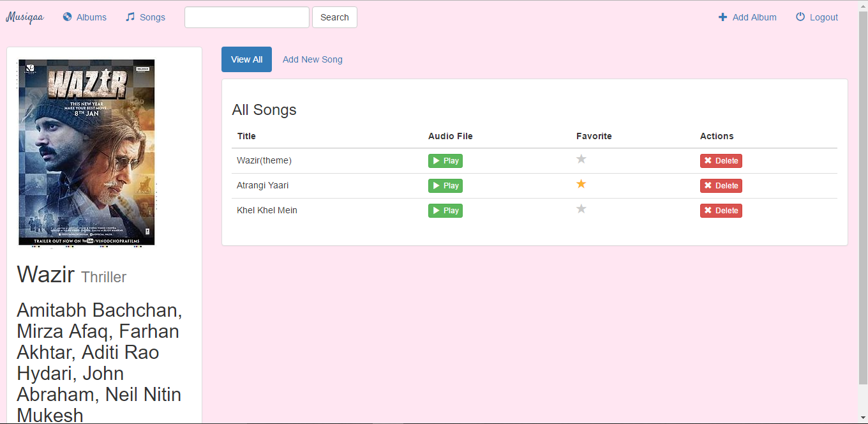Screen dimensions: 868x424
Task: Delete the Wazir(theme) song
Action: (x=721, y=161)
